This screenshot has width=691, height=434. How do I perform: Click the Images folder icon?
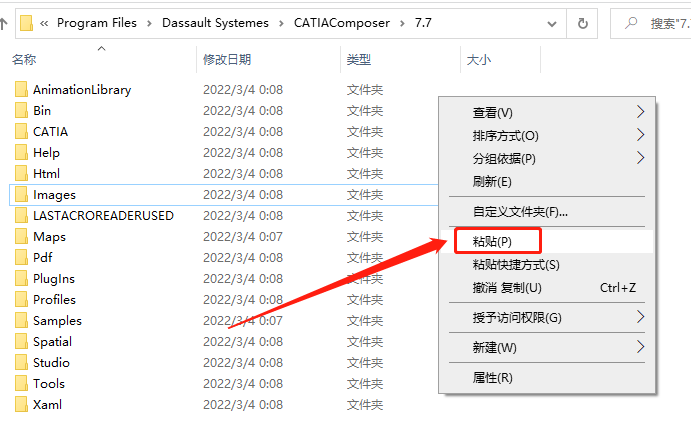(21, 194)
